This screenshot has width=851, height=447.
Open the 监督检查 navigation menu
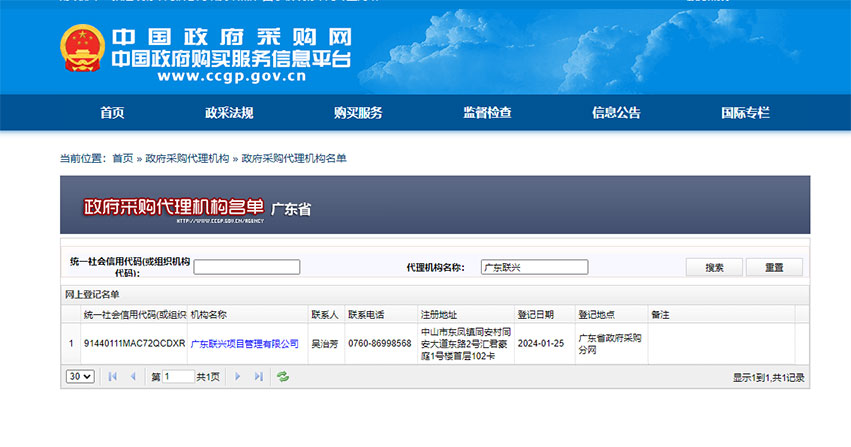(487, 113)
